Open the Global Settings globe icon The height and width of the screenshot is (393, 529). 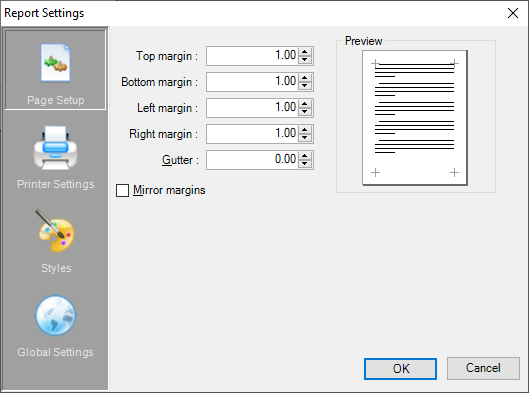(x=55, y=315)
